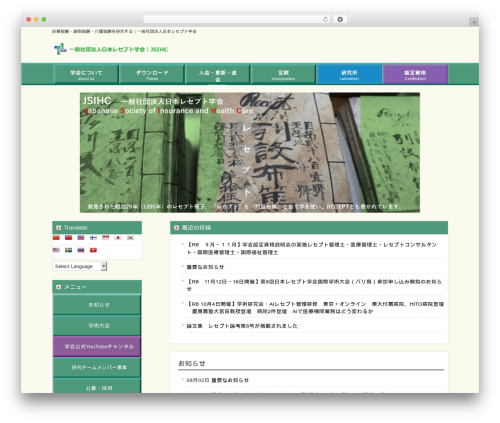Click the 最近の投稿 panel heading
This screenshot has width=500, height=423.
[x=309, y=228]
